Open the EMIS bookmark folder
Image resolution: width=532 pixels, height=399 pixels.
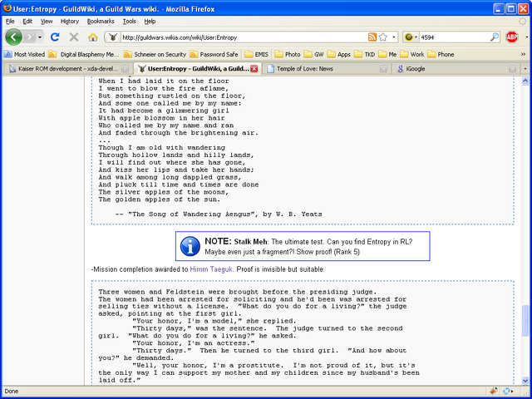257,54
